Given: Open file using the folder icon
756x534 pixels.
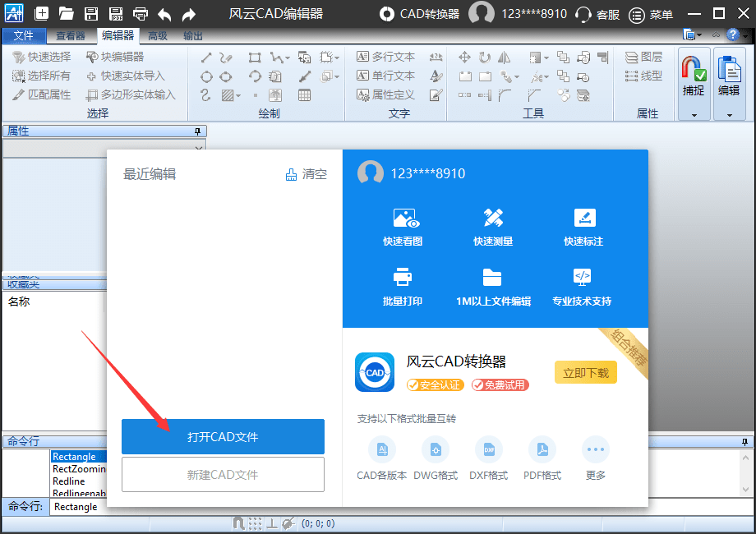Looking at the screenshot, I should 66,13.
